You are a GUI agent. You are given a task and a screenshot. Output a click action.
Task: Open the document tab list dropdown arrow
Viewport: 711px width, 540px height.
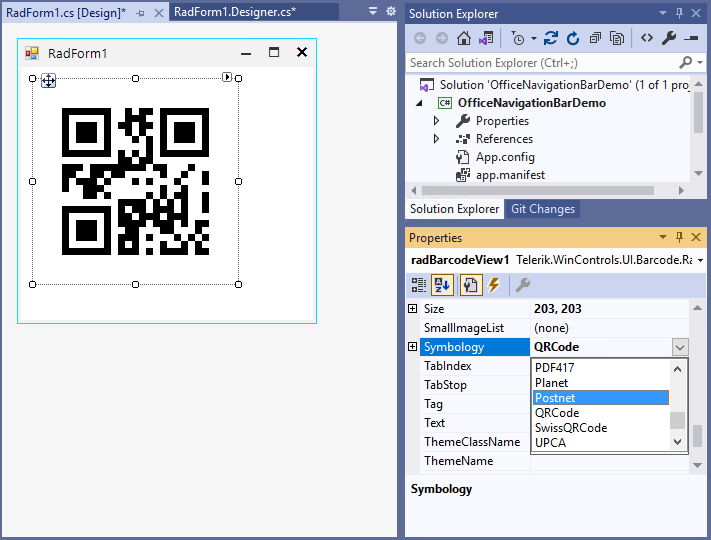[x=373, y=11]
